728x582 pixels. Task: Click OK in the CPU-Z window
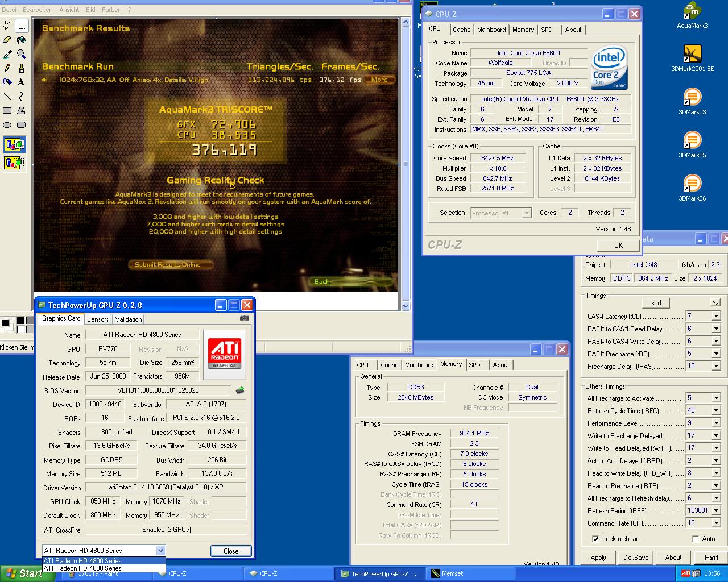coord(618,246)
